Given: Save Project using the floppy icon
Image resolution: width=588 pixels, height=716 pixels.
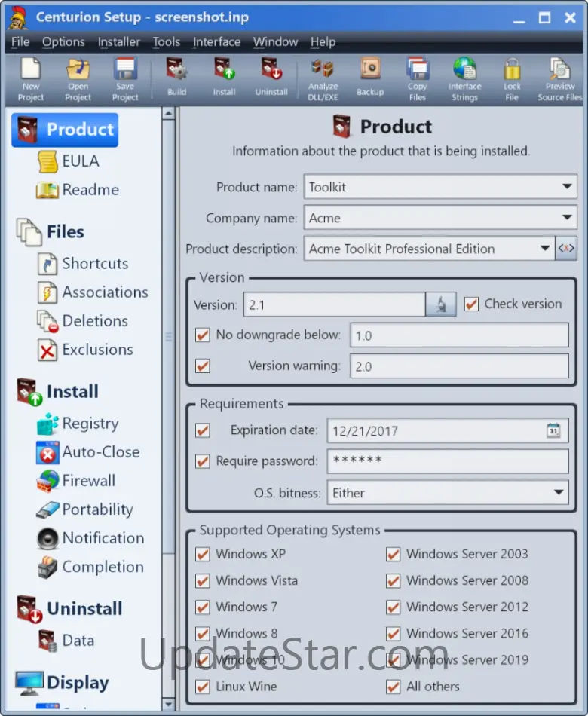Looking at the screenshot, I should [x=125, y=79].
